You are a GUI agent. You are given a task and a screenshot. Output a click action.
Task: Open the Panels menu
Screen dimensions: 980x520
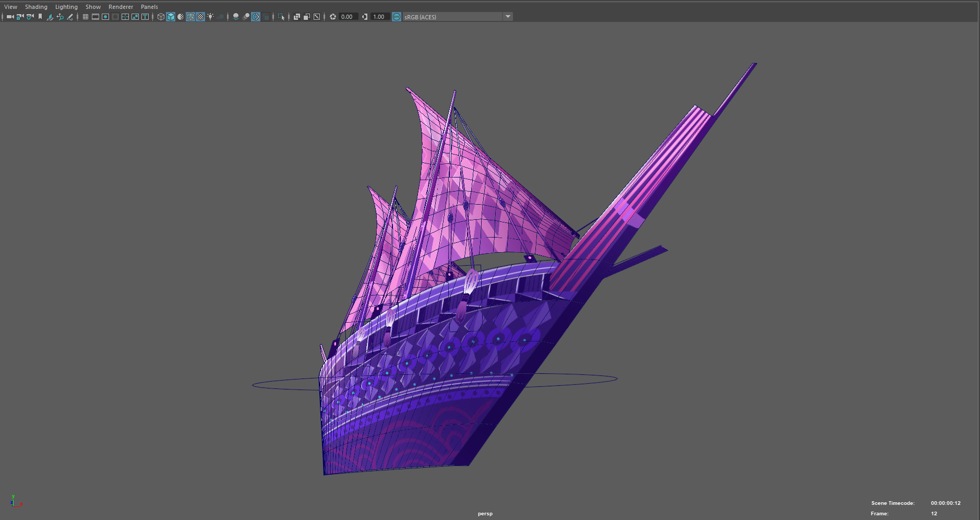click(149, 7)
